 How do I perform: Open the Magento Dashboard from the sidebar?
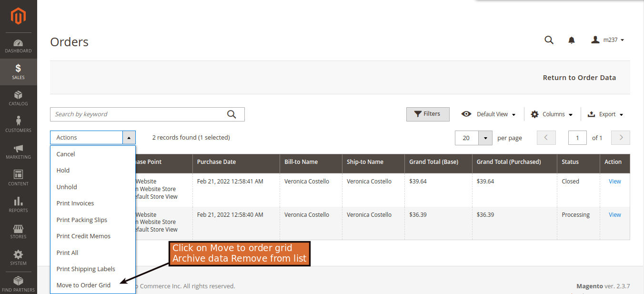18,45
